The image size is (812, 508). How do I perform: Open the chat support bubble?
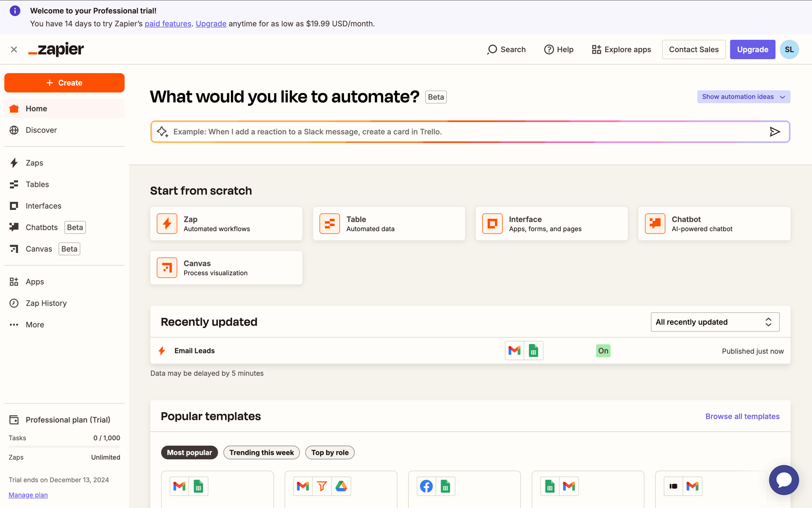coord(784,480)
